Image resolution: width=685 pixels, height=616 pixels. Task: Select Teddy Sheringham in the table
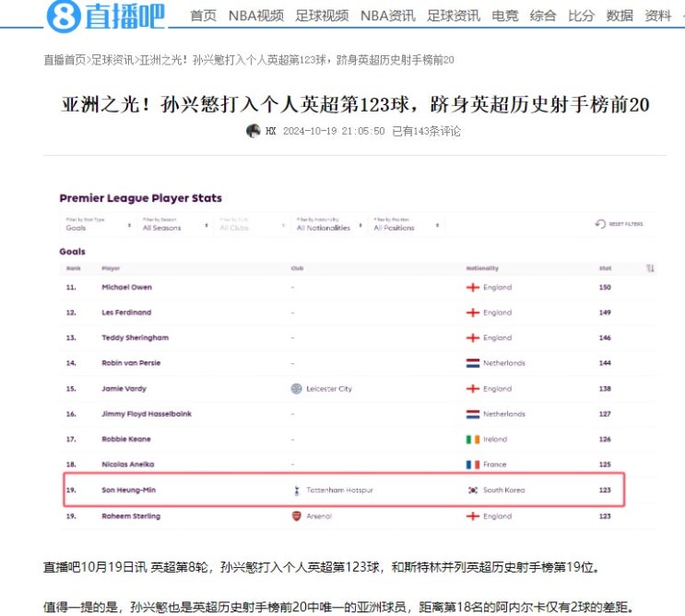pos(135,338)
